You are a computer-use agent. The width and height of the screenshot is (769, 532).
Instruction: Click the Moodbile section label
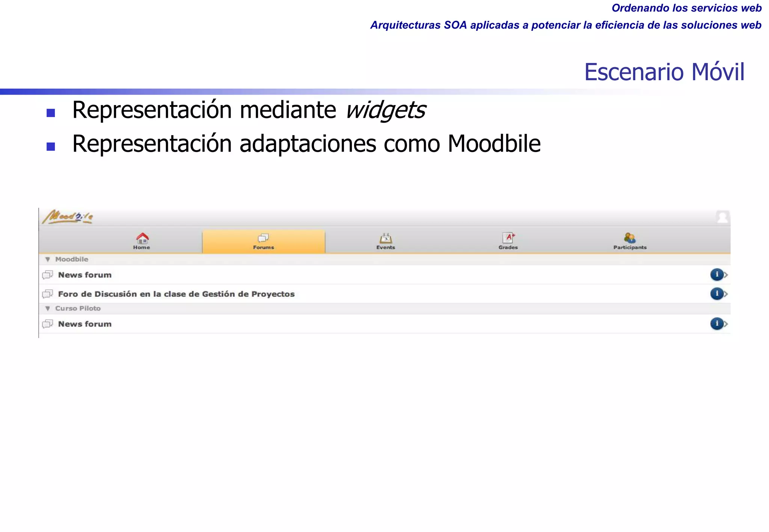[x=72, y=259]
